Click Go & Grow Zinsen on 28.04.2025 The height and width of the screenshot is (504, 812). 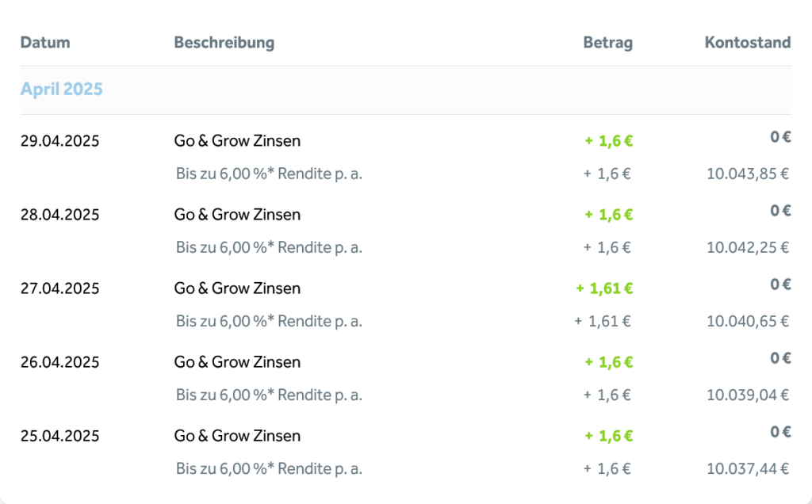[237, 214]
